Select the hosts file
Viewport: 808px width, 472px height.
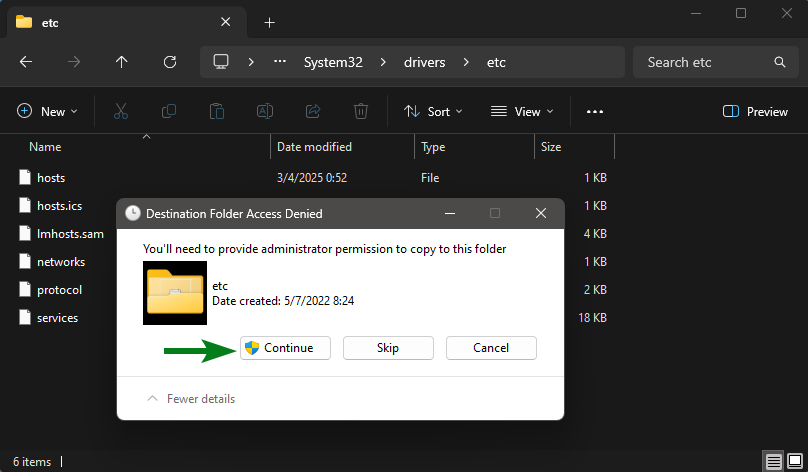point(51,178)
